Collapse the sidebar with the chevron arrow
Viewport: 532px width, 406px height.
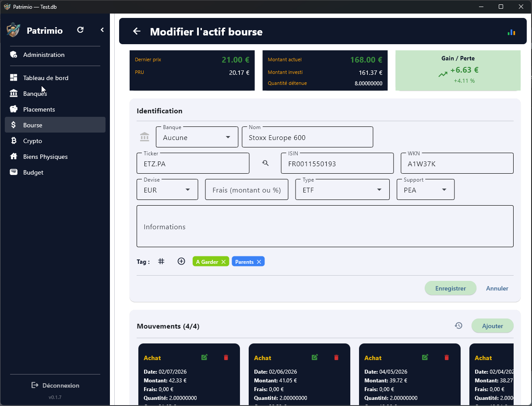(x=102, y=30)
